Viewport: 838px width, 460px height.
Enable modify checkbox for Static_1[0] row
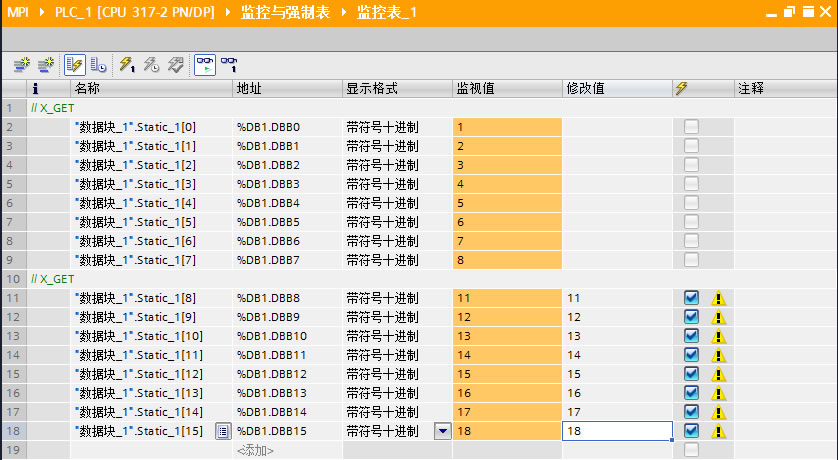click(x=691, y=127)
